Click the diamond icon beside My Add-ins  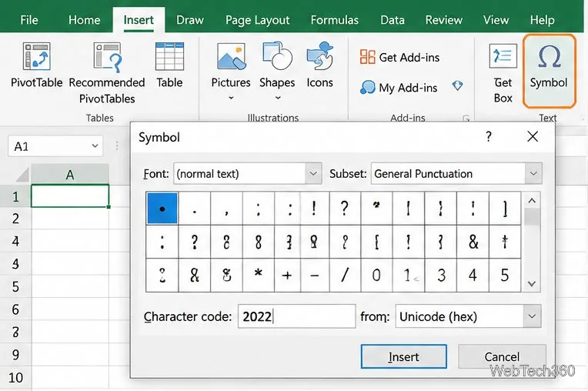[457, 86]
